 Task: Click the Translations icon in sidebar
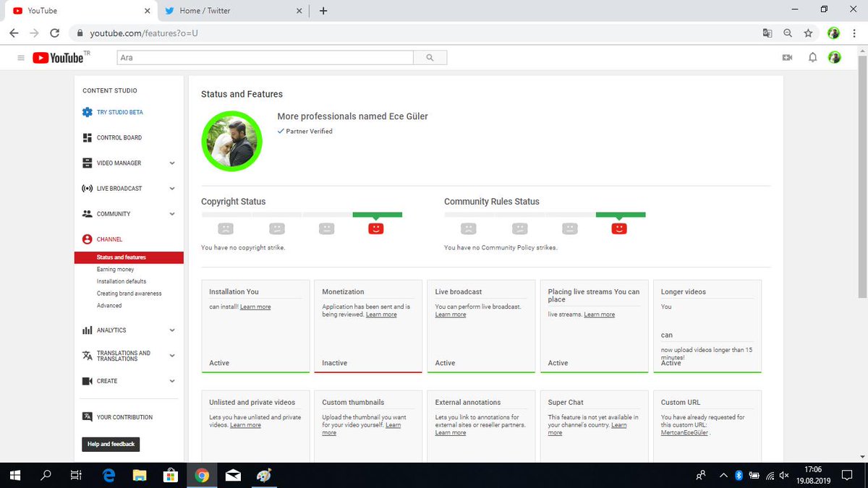87,356
